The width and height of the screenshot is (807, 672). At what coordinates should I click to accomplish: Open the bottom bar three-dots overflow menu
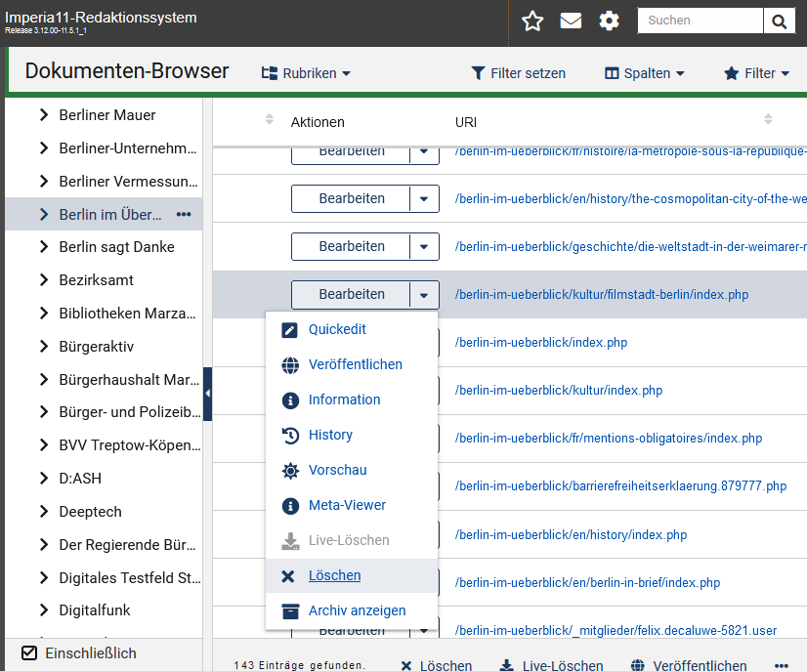point(781,665)
